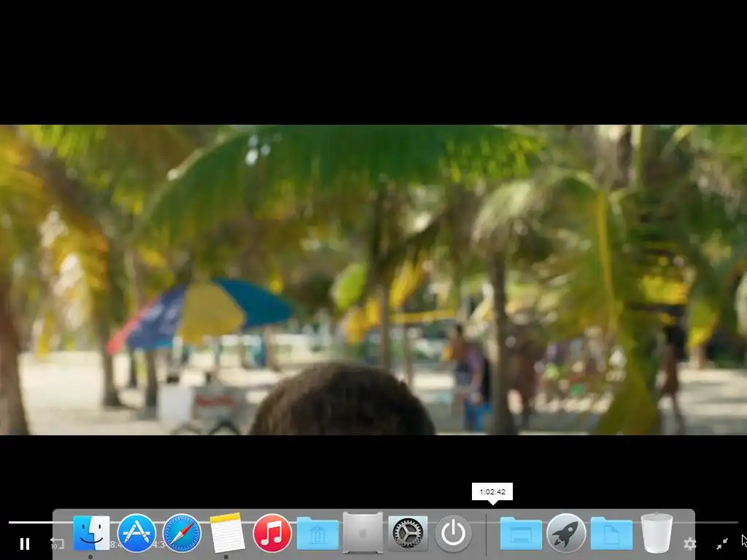Viewport: 747px width, 560px height.
Task: Open the Library folder with building icon
Action: 317,534
